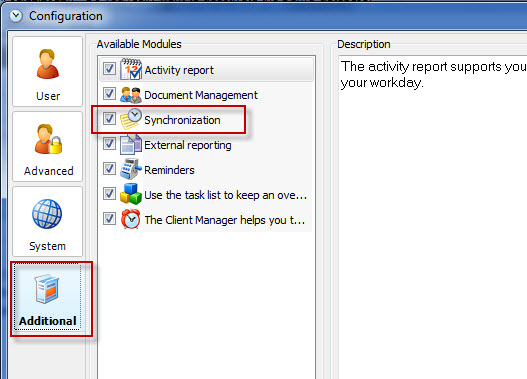Select 'Use the task list to keep an ove...' row
This screenshot has width=527, height=379.
click(x=206, y=195)
